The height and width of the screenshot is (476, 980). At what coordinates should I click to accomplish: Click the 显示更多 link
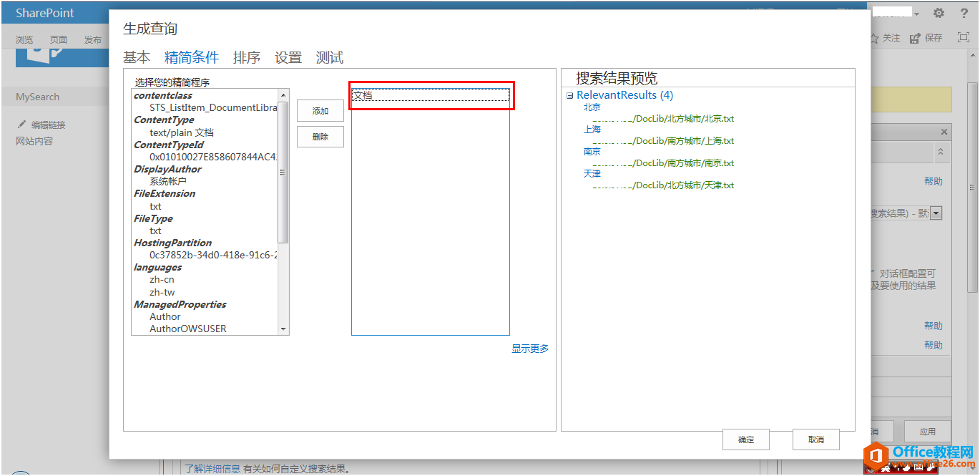530,349
